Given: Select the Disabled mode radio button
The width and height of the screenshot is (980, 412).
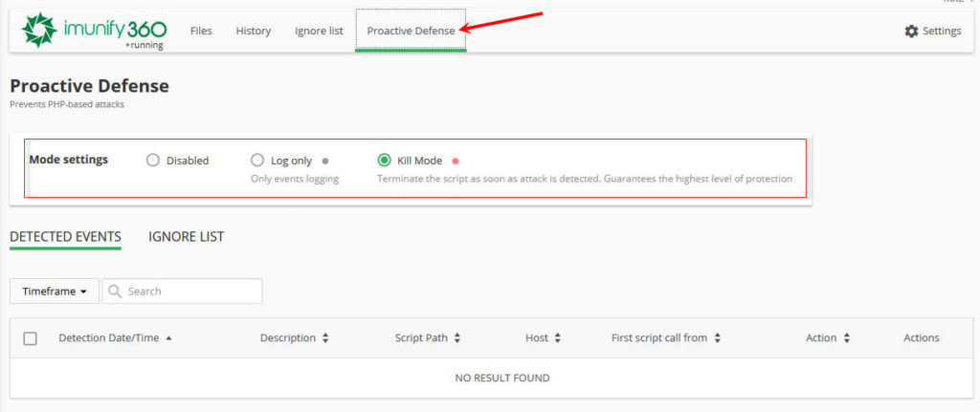Looking at the screenshot, I should click(152, 161).
